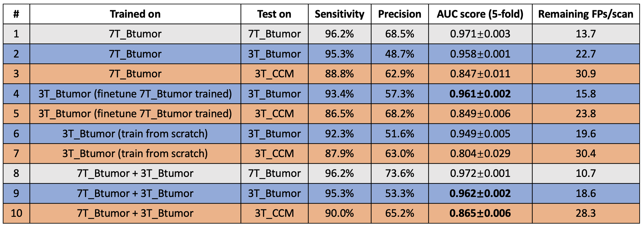This screenshot has width=644, height=227.
Task: Select the remaining FPs value 10.7
Action: [585, 173]
